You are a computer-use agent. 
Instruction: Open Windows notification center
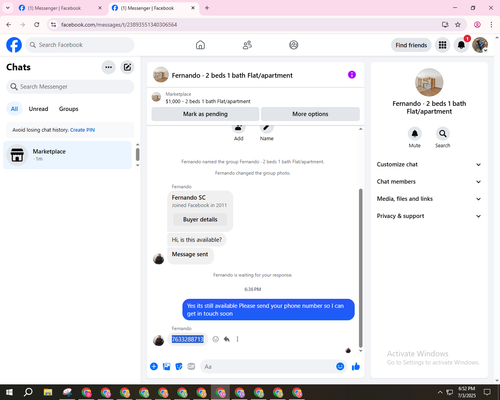pyautogui.click(x=487, y=392)
